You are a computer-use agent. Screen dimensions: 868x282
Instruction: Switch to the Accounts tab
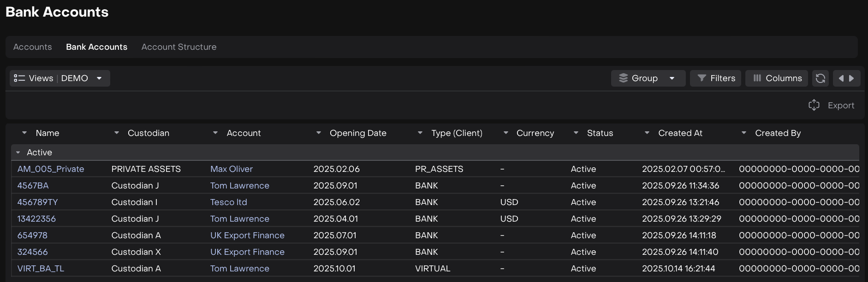(x=32, y=47)
